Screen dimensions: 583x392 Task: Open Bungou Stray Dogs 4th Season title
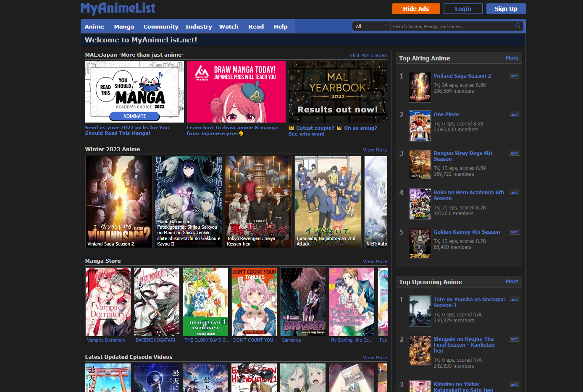[463, 156]
